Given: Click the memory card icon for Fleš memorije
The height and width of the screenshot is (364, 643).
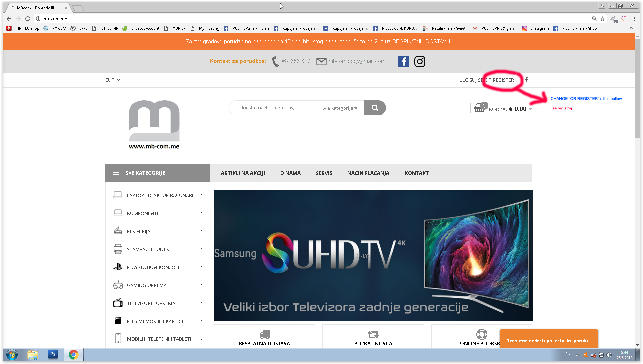Looking at the screenshot, I should click(x=118, y=321).
